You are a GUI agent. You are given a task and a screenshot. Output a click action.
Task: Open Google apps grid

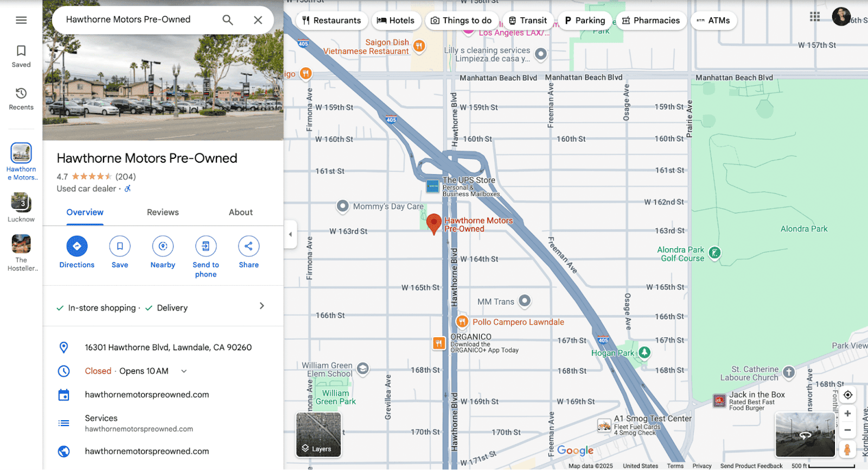click(815, 17)
